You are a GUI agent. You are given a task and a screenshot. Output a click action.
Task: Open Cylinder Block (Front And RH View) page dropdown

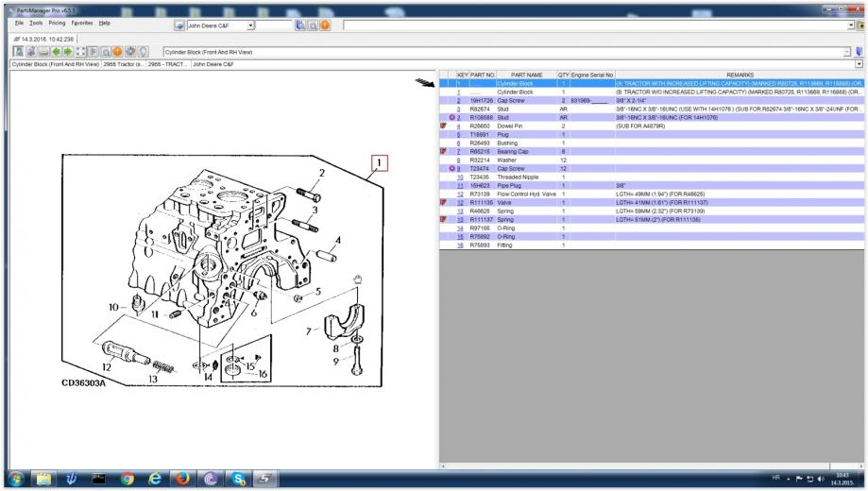pos(846,52)
